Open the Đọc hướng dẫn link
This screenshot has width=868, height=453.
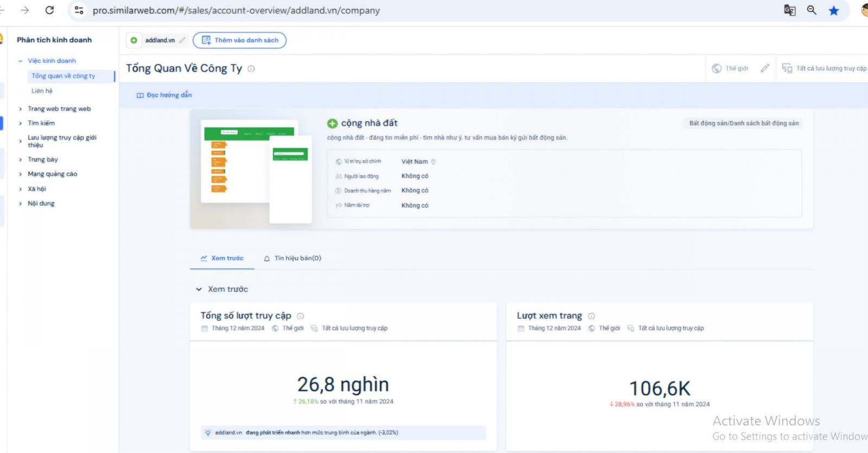164,95
